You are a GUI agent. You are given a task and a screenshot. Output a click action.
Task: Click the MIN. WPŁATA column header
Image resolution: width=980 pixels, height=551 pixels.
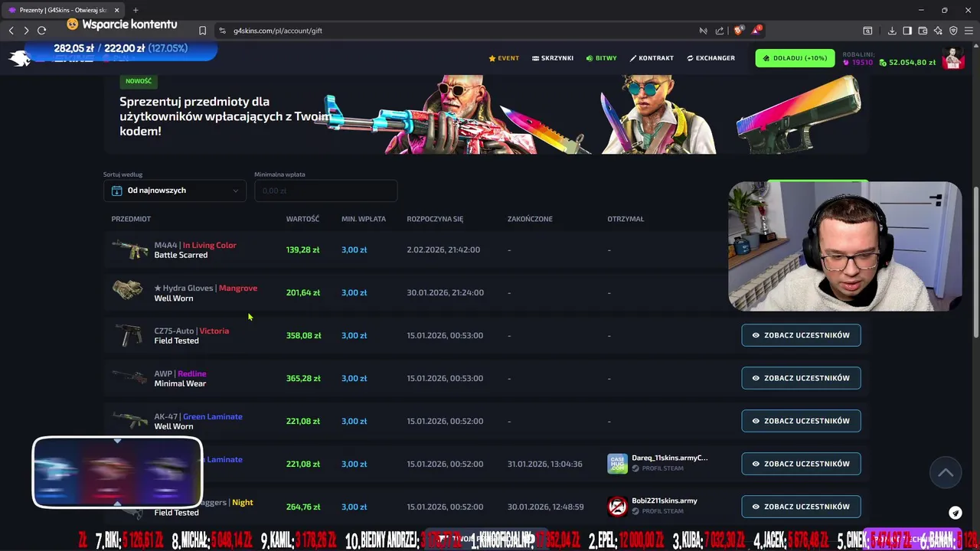[364, 219]
